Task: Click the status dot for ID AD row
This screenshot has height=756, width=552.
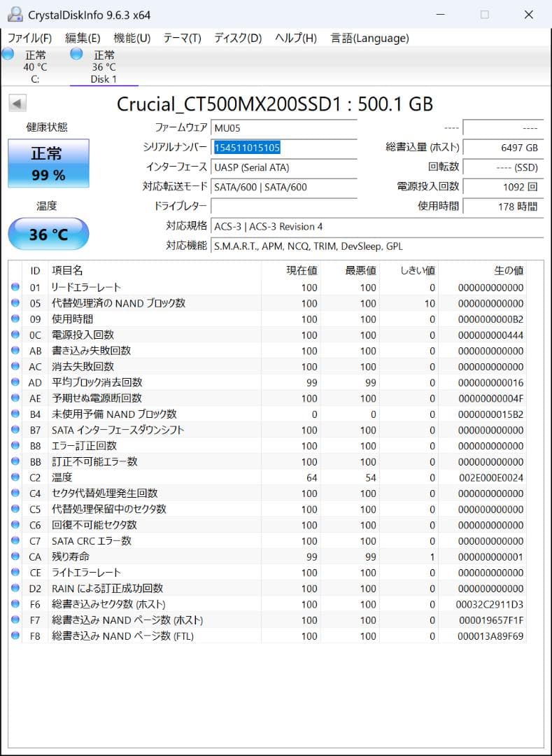Action: pos(15,382)
